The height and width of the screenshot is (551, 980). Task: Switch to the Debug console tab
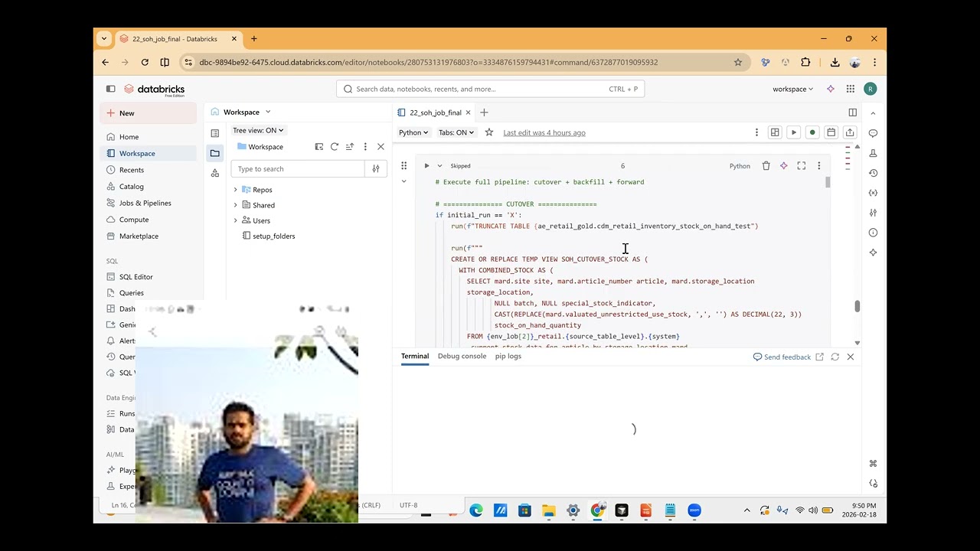(462, 356)
